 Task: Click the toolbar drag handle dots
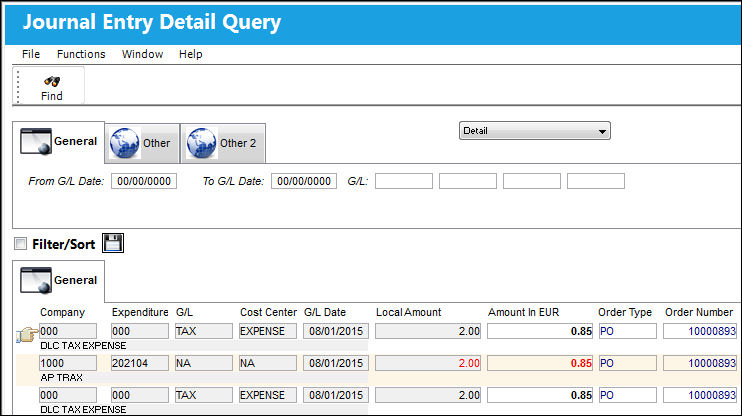click(18, 86)
